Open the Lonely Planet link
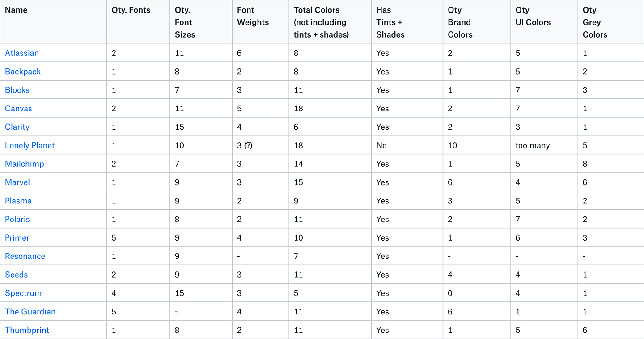The width and height of the screenshot is (644, 339). 30,145
